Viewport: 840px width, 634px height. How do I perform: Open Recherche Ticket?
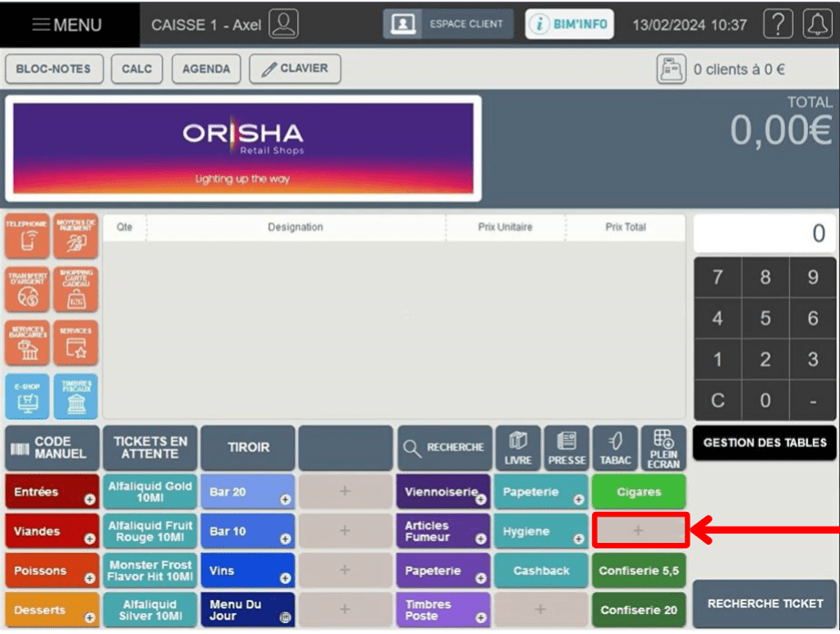764,603
